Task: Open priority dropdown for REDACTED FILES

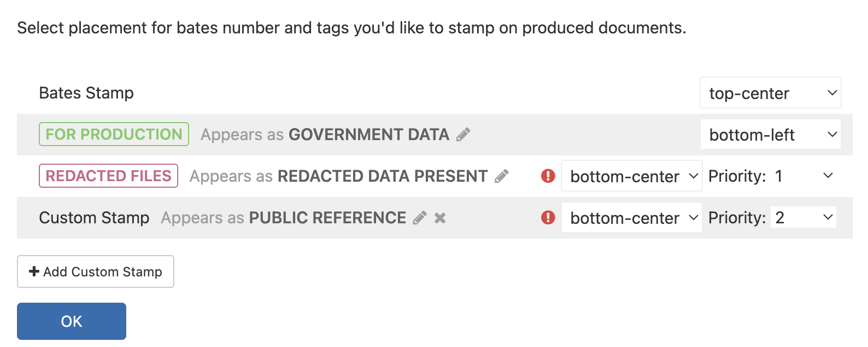Action: (x=804, y=176)
